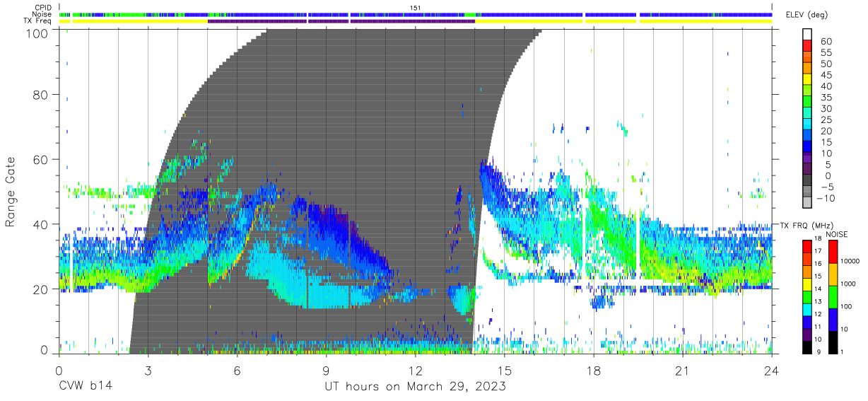Click the purple segment of the TX Freq bar

[341, 21]
